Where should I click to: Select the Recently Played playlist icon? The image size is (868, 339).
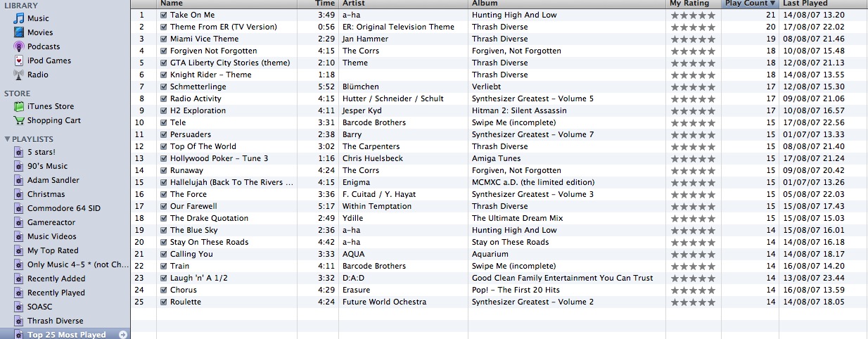pos(20,293)
